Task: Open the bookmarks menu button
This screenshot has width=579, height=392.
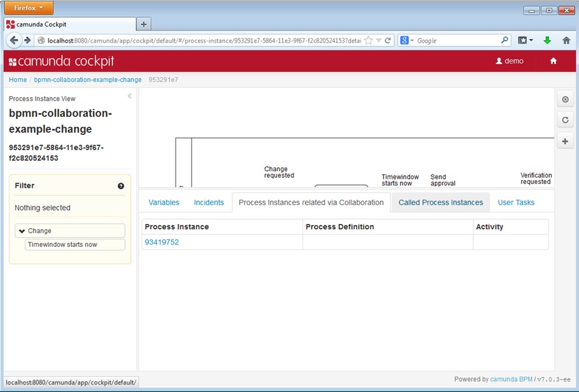Action: (x=525, y=40)
